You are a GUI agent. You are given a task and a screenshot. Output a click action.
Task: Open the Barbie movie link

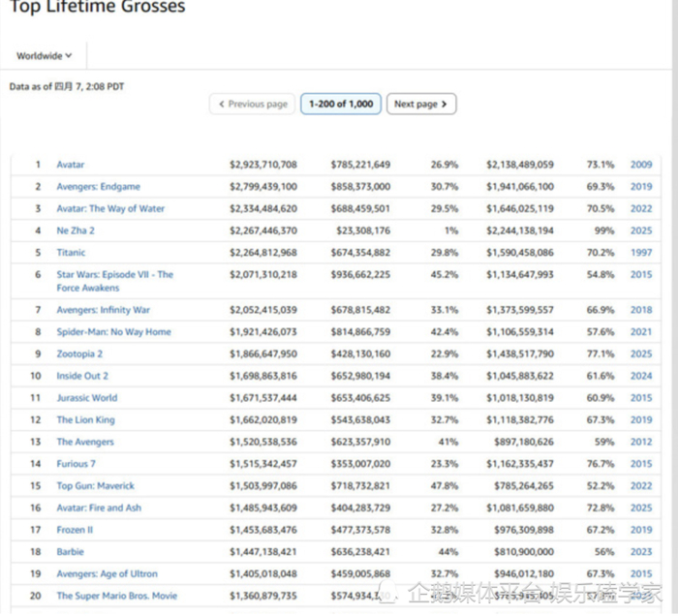pyautogui.click(x=71, y=552)
